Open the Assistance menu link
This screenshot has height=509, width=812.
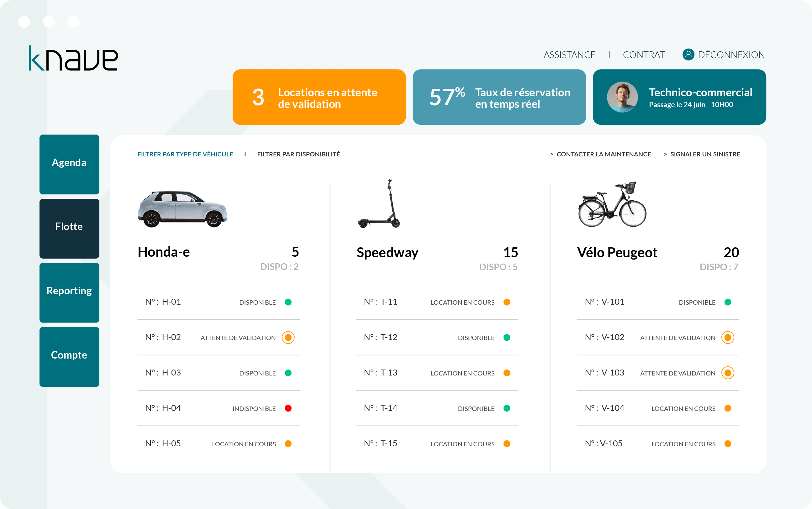569,55
